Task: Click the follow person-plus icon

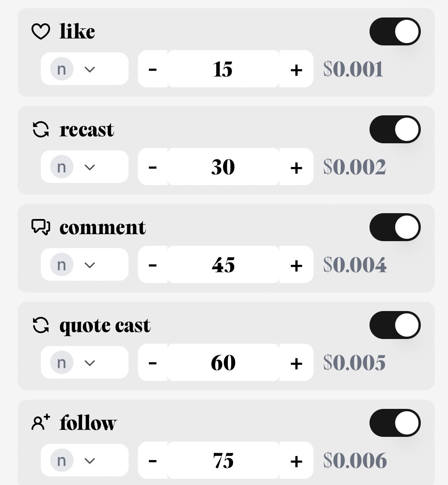Action: pyautogui.click(x=41, y=422)
